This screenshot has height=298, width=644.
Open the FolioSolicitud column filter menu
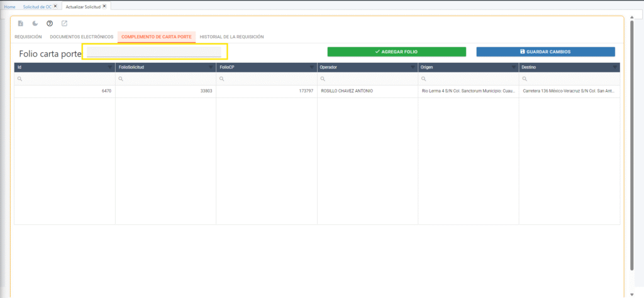pyautogui.click(x=211, y=67)
